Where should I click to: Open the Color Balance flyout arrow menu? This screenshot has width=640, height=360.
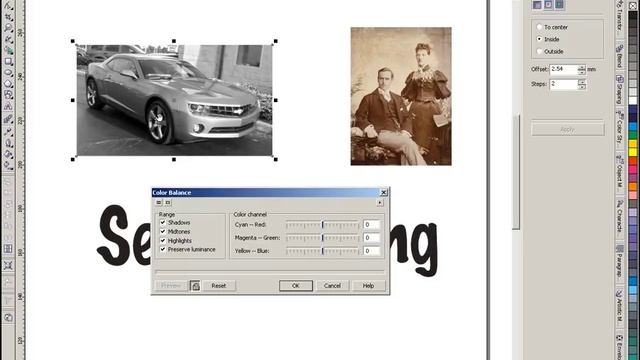(380, 202)
